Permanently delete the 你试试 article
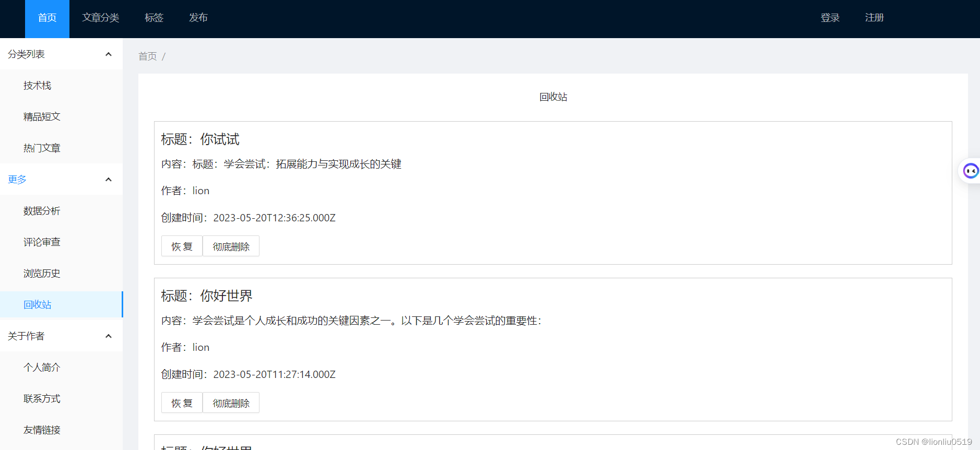 click(231, 246)
